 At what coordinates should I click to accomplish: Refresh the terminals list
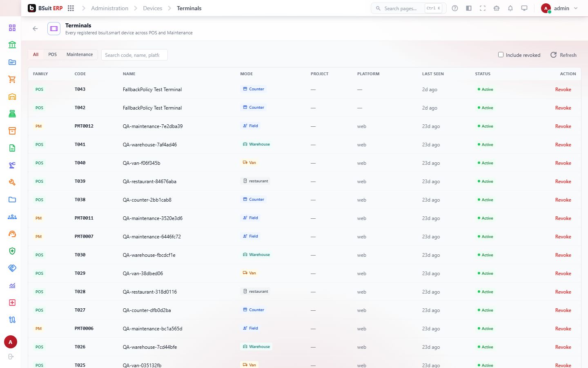563,55
